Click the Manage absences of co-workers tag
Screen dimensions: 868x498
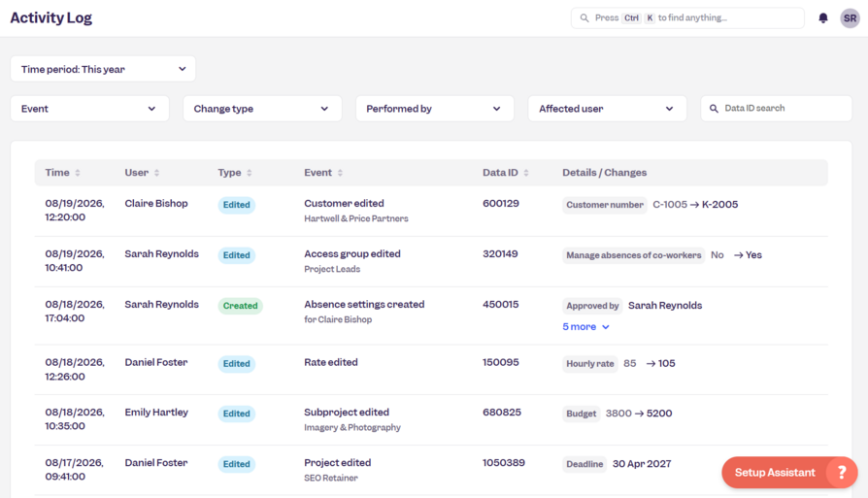633,255
